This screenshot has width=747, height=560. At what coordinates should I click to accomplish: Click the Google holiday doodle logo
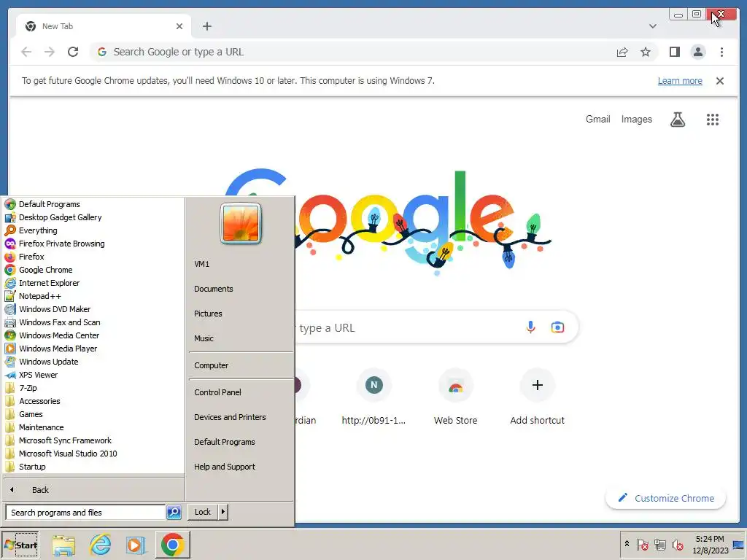tap(388, 222)
